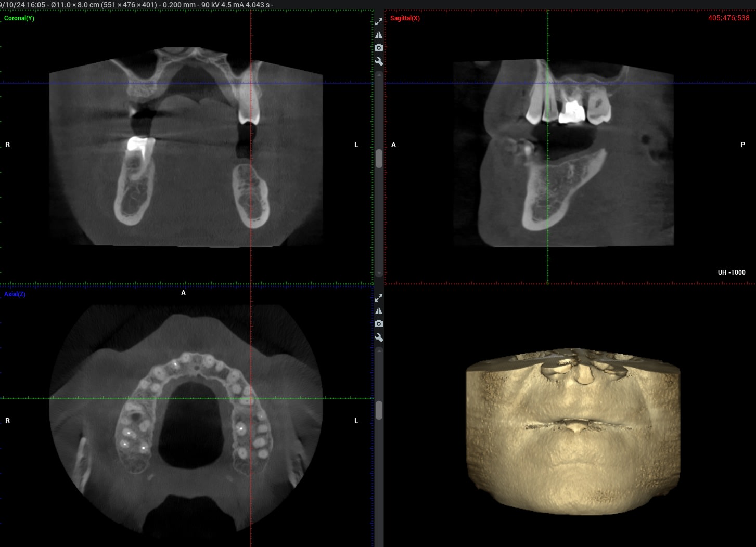
Task: Click the 3D face volume rendering
Action: point(572,432)
